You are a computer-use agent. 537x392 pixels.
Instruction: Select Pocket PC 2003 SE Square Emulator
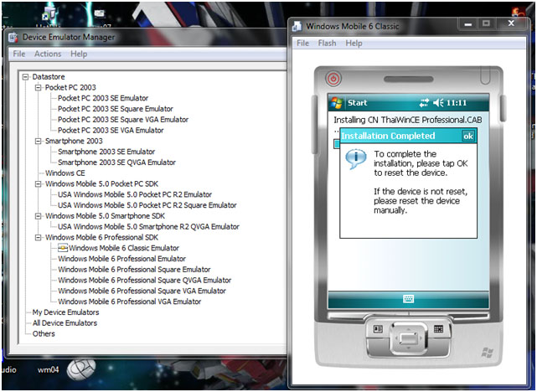click(x=116, y=109)
